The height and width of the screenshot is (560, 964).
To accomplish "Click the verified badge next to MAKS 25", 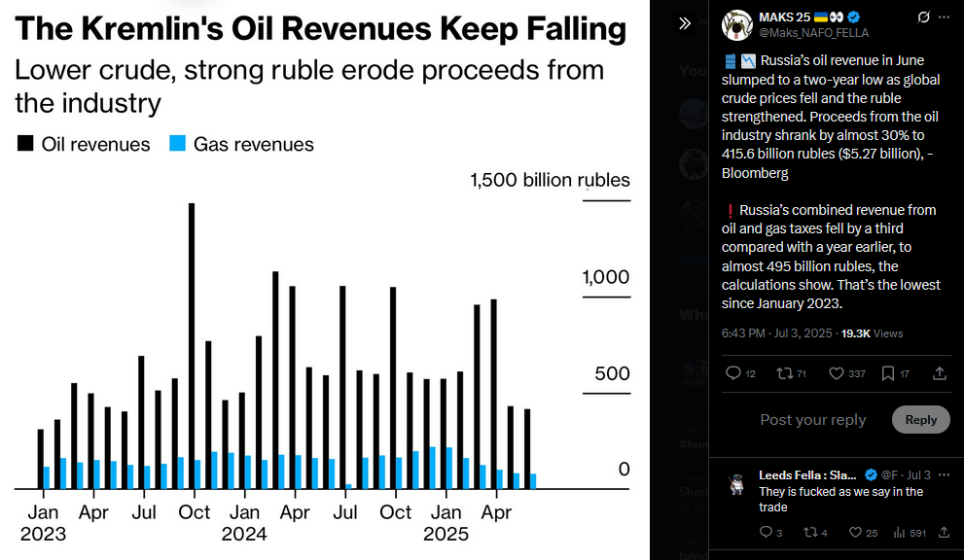I will click(854, 17).
